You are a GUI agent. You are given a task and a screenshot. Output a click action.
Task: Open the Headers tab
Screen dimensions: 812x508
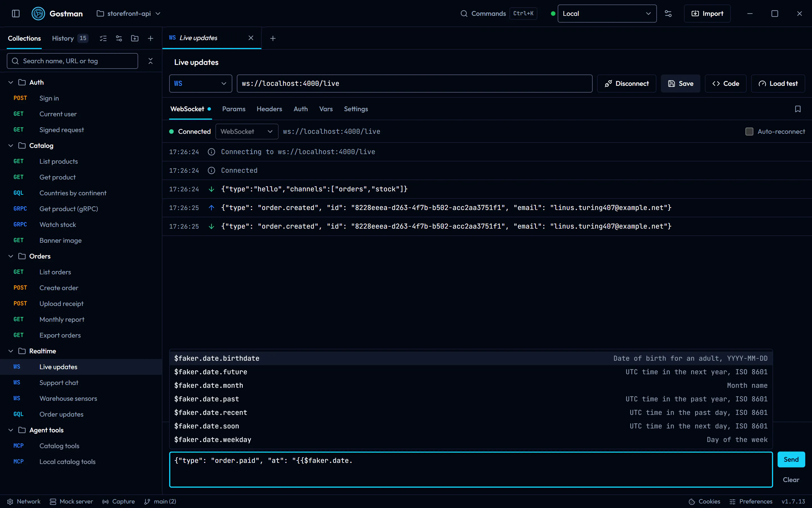tap(269, 109)
